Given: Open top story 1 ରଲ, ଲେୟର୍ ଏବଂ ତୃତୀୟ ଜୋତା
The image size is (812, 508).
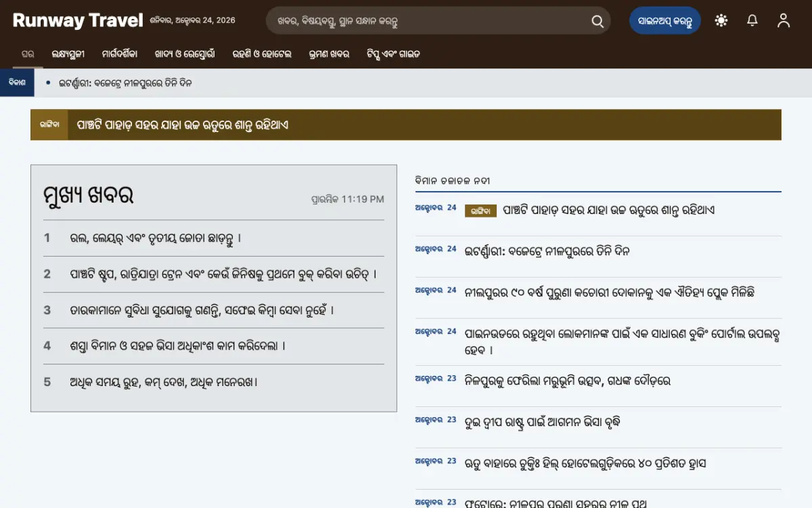Looking at the screenshot, I should click(x=156, y=238).
